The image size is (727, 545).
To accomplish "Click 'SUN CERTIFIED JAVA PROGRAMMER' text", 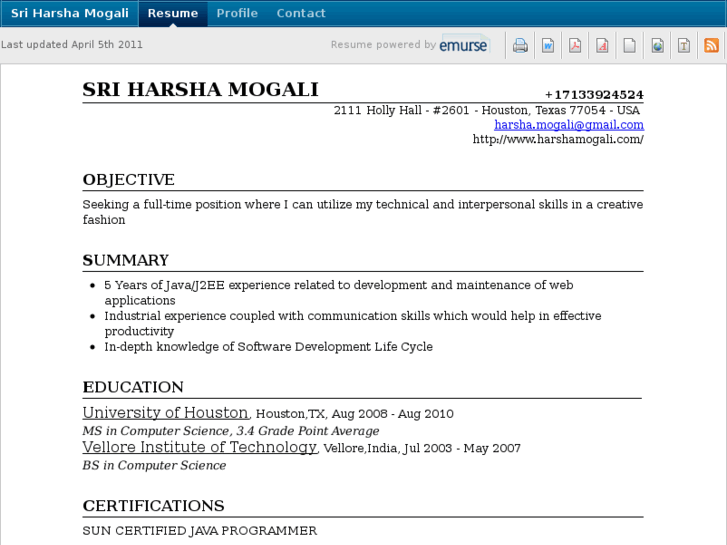I will click(200, 531).
